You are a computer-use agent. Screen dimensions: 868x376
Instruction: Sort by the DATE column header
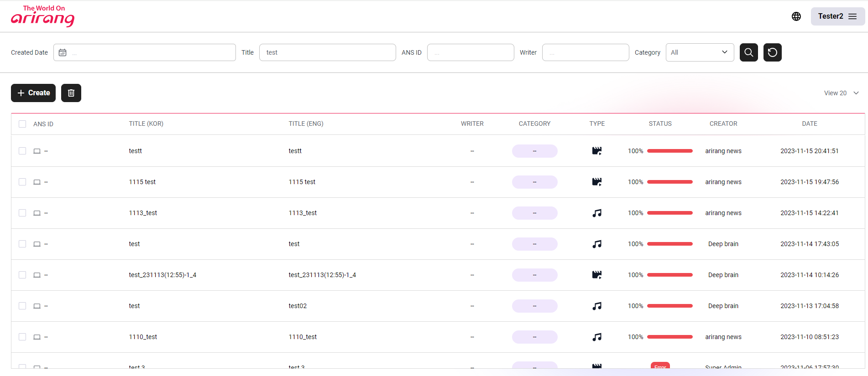809,124
